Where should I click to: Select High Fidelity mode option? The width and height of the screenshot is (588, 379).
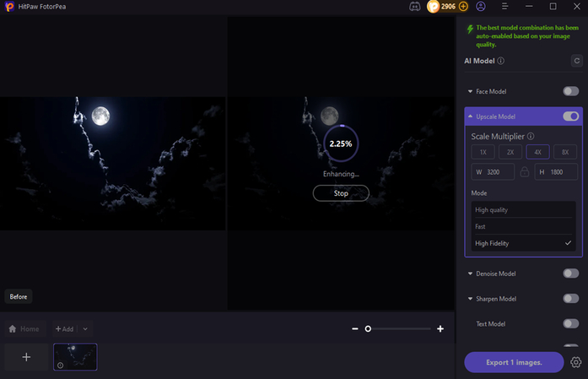524,243
